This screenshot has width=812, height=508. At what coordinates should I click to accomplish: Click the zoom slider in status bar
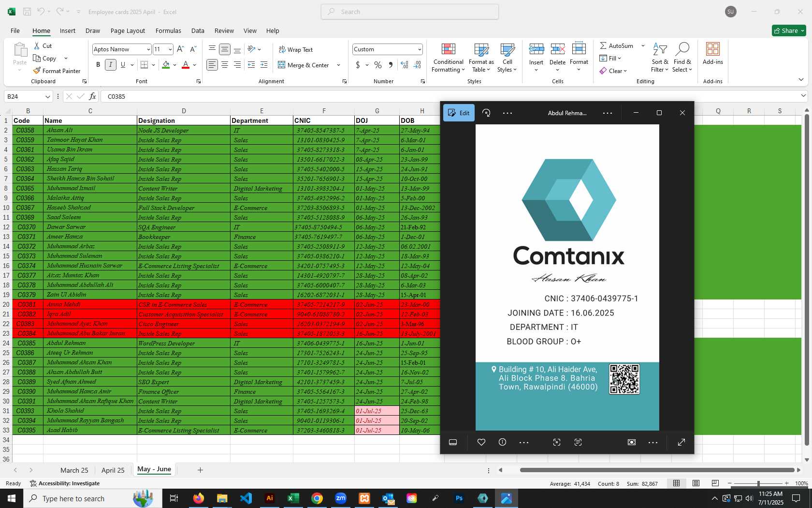click(x=758, y=483)
